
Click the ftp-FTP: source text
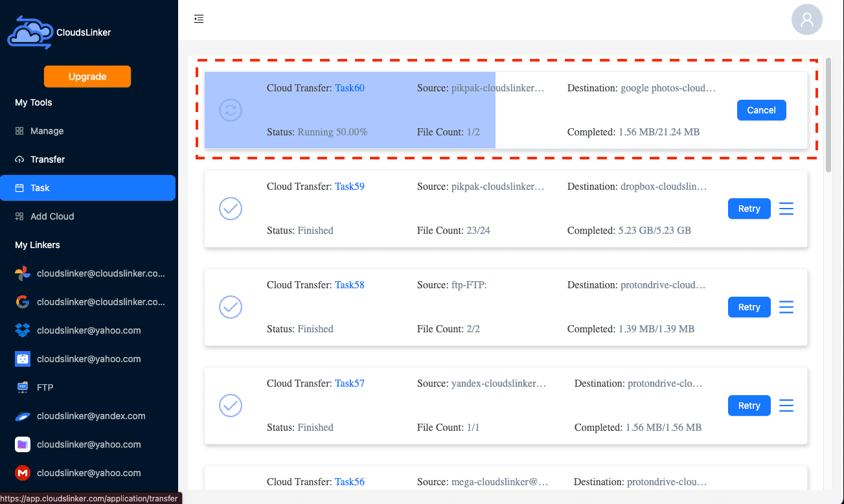coord(469,285)
